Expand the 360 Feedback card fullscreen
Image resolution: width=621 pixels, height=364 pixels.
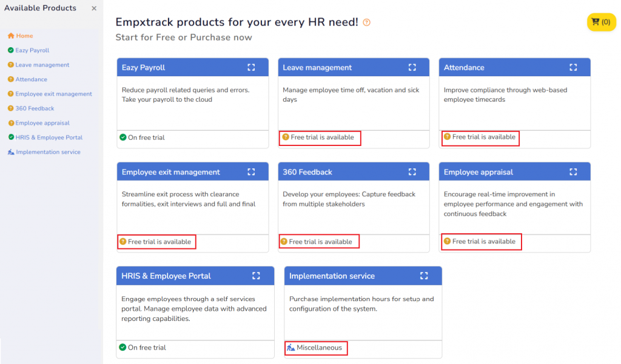(x=412, y=172)
